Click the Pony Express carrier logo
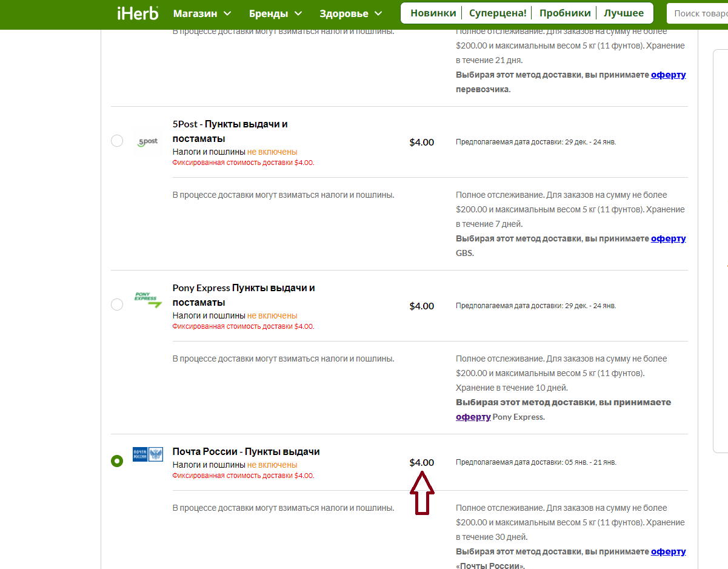The width and height of the screenshot is (728, 569). [148, 300]
